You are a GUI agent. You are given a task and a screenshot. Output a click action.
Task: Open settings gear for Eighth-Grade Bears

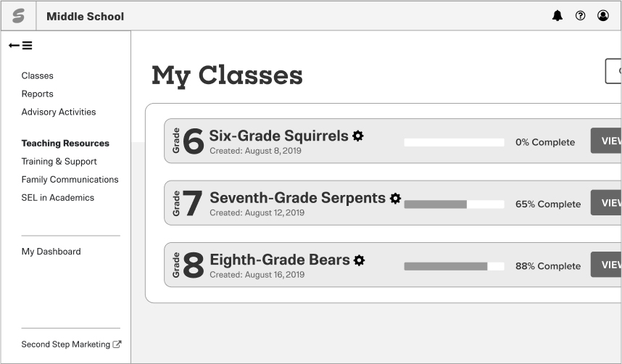(x=360, y=260)
